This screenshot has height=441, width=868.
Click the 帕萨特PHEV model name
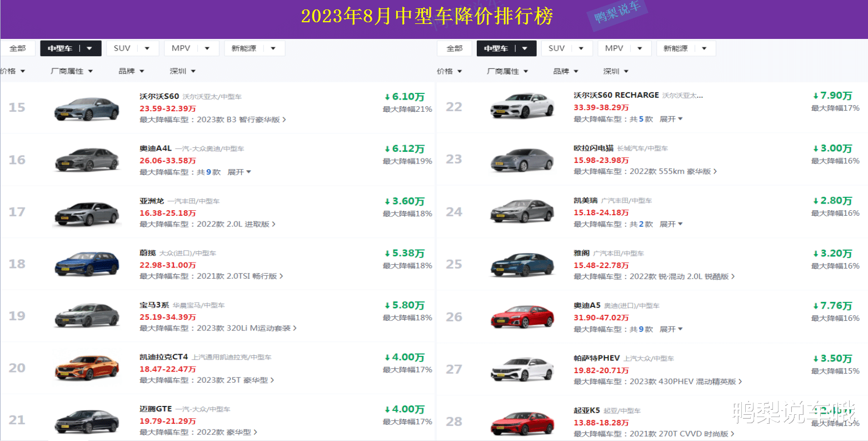pyautogui.click(x=597, y=358)
